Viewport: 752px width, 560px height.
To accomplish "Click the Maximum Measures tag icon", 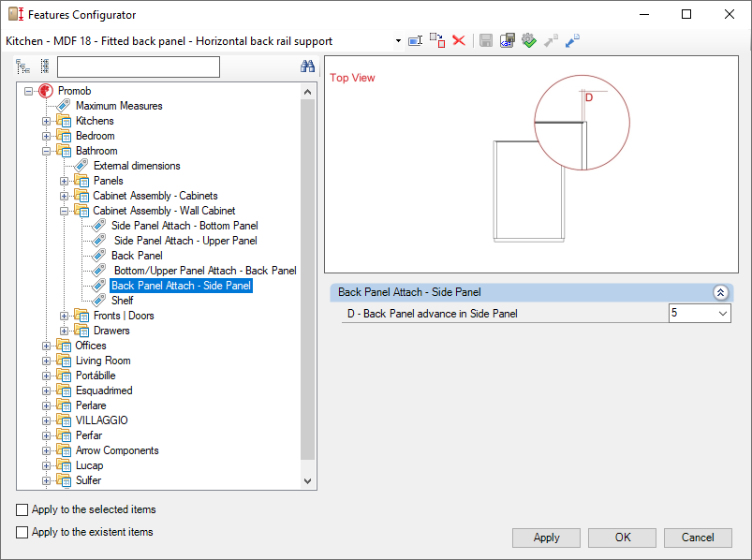I will point(64,106).
